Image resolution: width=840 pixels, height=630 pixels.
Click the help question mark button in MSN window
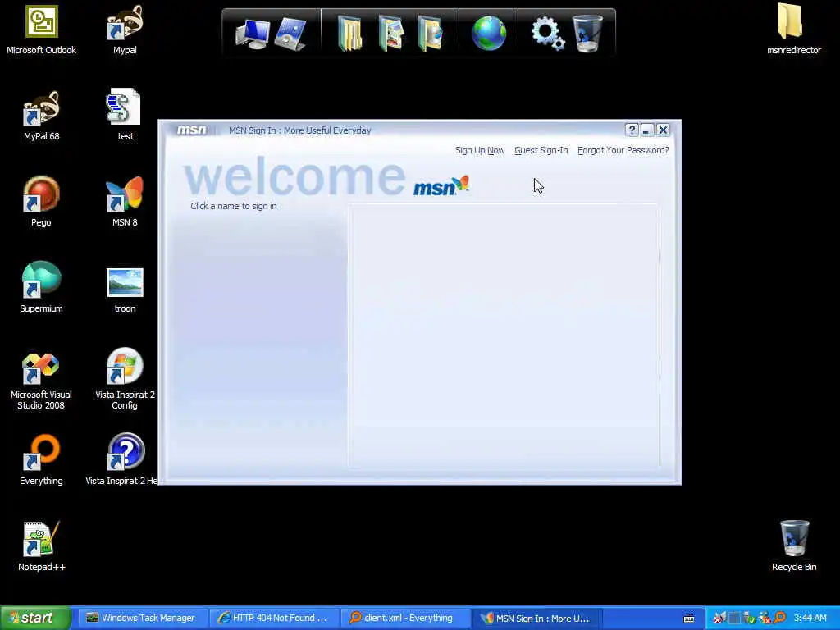(632, 130)
